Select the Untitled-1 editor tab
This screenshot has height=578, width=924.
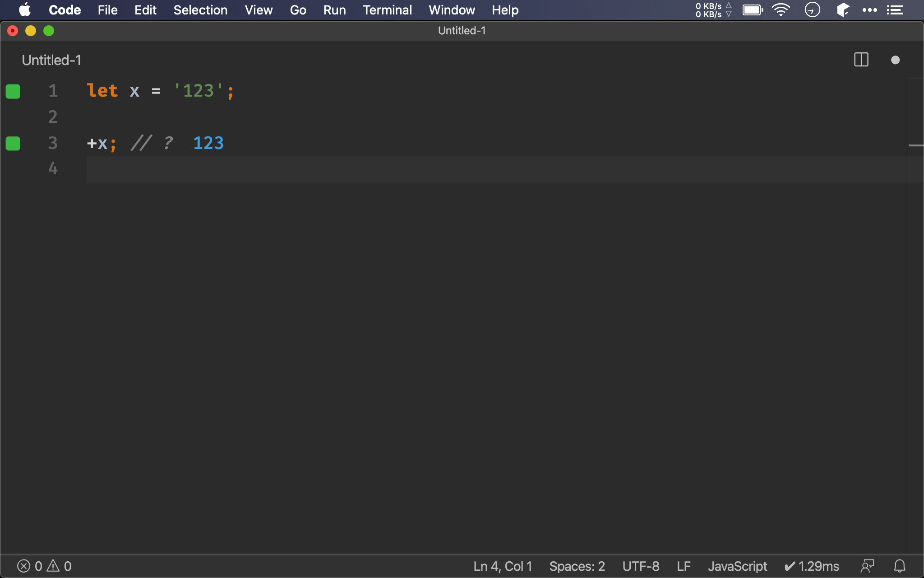coord(51,60)
